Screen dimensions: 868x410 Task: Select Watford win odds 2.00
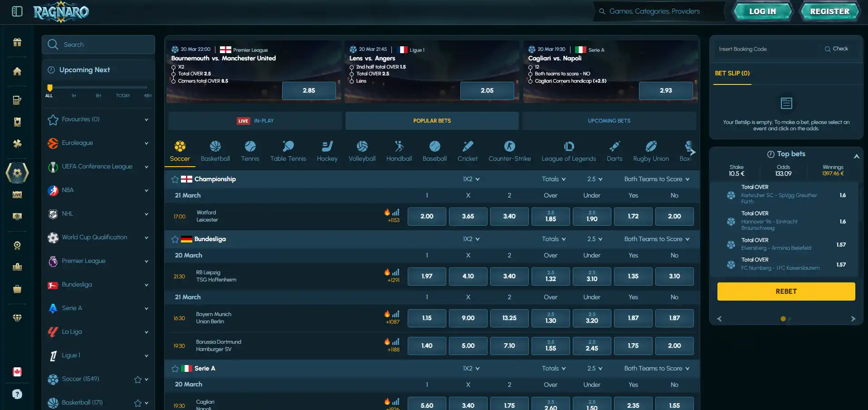point(427,217)
